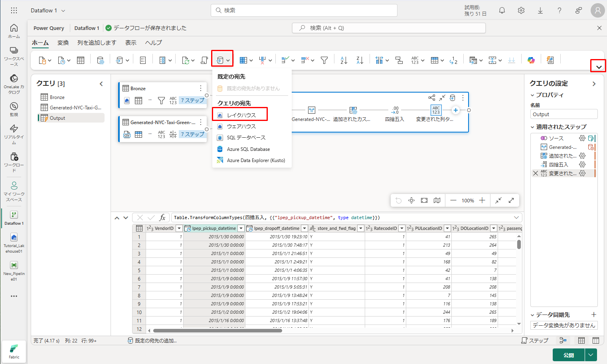Click the query name field containing Output
The image size is (607, 364).
tap(564, 114)
